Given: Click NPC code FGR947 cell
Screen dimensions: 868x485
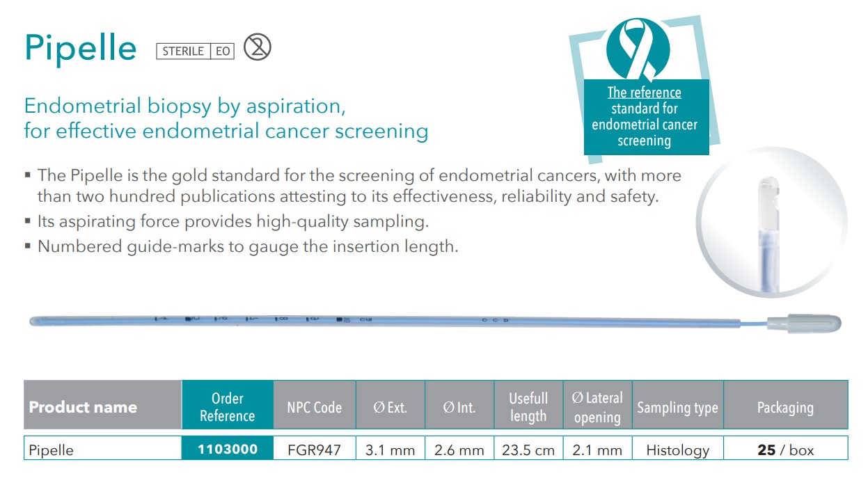Looking at the screenshot, I should pos(315,450).
